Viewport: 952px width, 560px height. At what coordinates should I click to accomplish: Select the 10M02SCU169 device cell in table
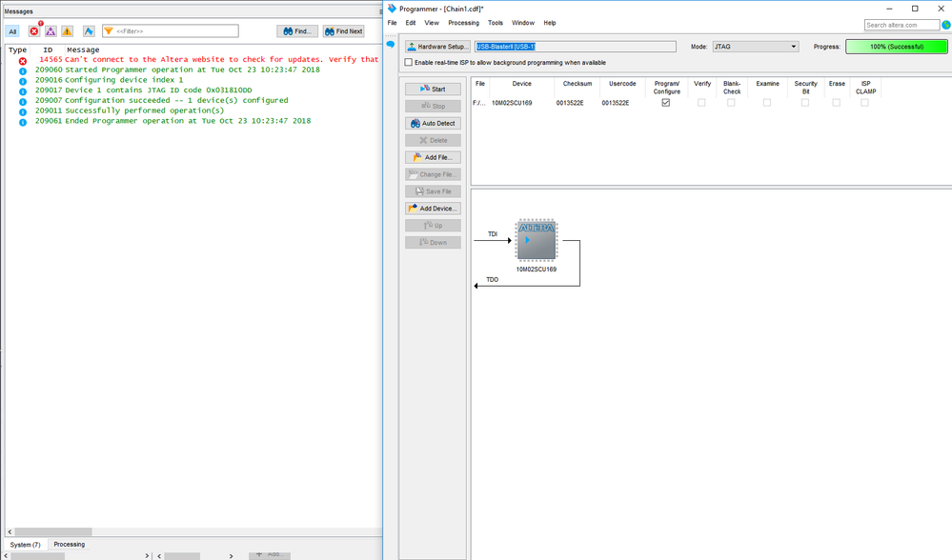[x=512, y=103]
